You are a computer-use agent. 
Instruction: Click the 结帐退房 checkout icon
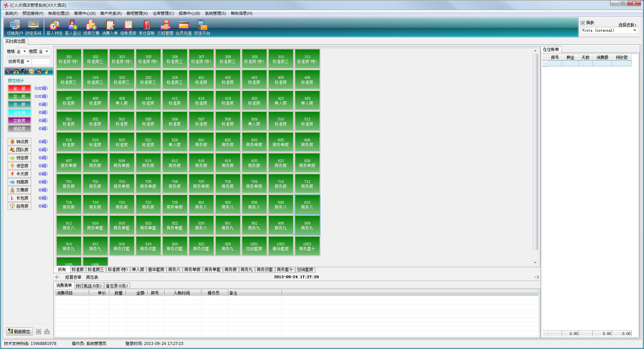tap(128, 28)
